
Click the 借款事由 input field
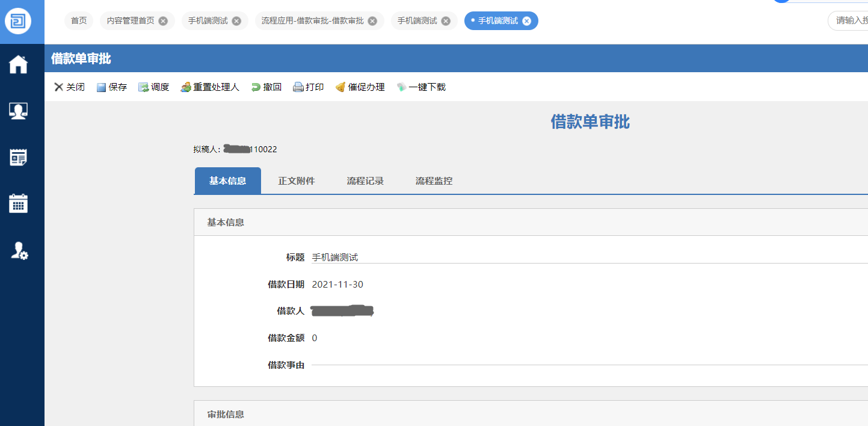(x=589, y=365)
